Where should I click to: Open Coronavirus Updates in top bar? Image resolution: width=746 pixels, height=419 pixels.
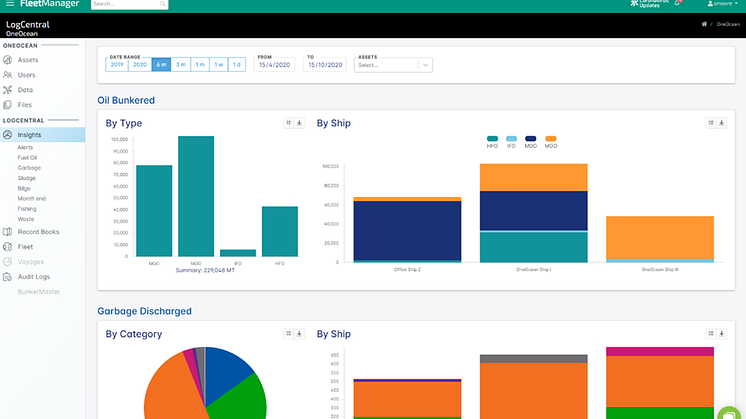(x=649, y=3)
